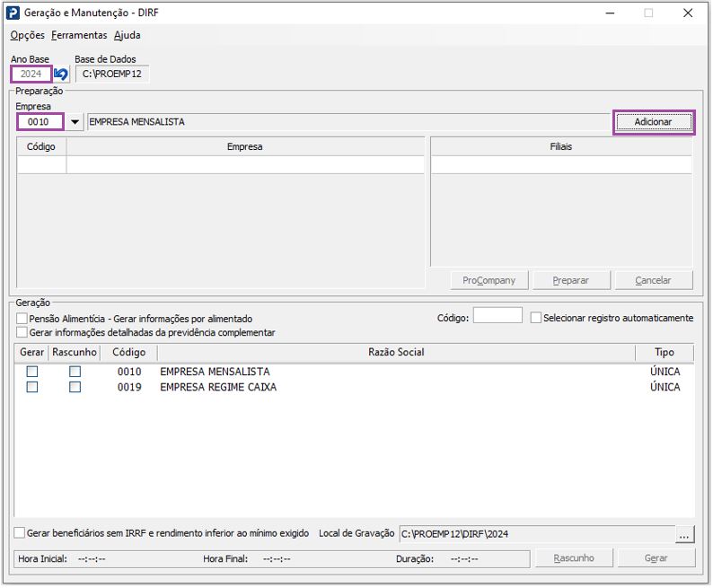This screenshot has height=588, width=713.
Task: Click the application logo icon in title bar
Action: [x=13, y=13]
